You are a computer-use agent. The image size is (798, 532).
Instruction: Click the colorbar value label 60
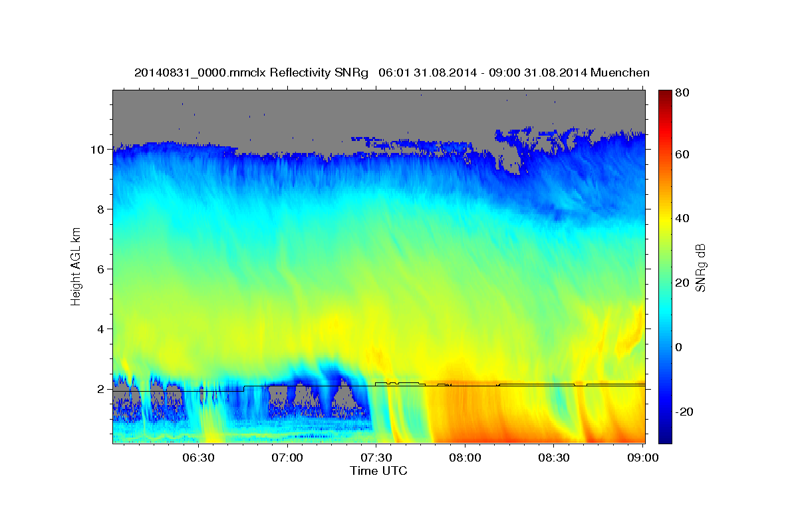684,154
